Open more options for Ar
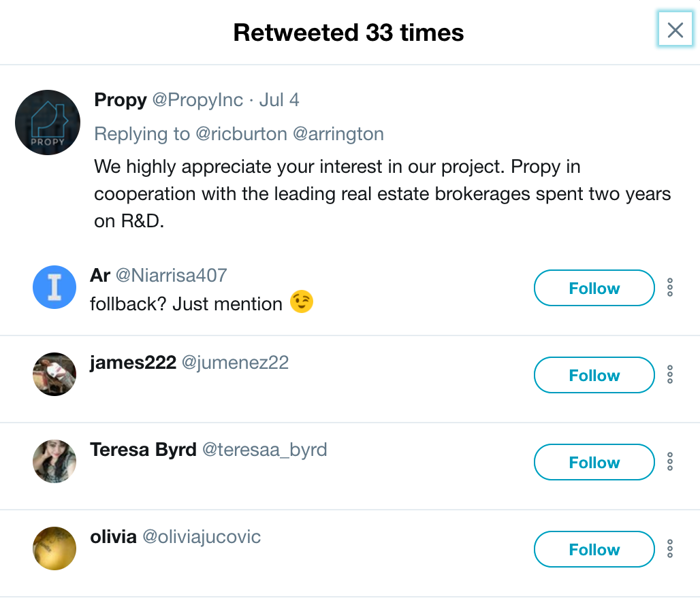Screen dimensions: 700x607 [670, 288]
